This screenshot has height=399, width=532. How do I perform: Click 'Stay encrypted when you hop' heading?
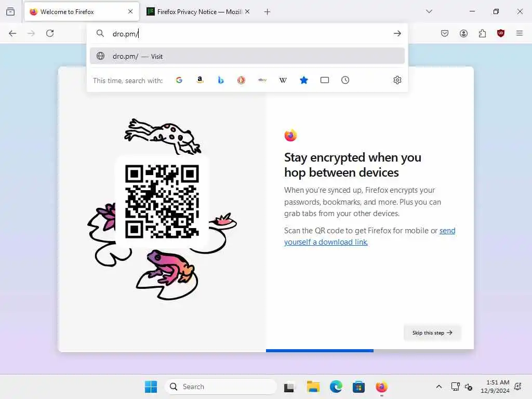[353, 165]
